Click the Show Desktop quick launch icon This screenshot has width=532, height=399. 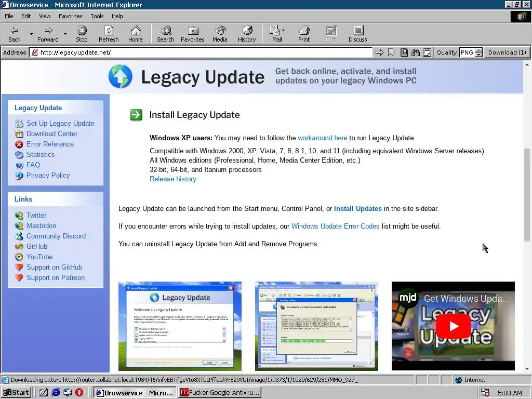[x=44, y=393]
